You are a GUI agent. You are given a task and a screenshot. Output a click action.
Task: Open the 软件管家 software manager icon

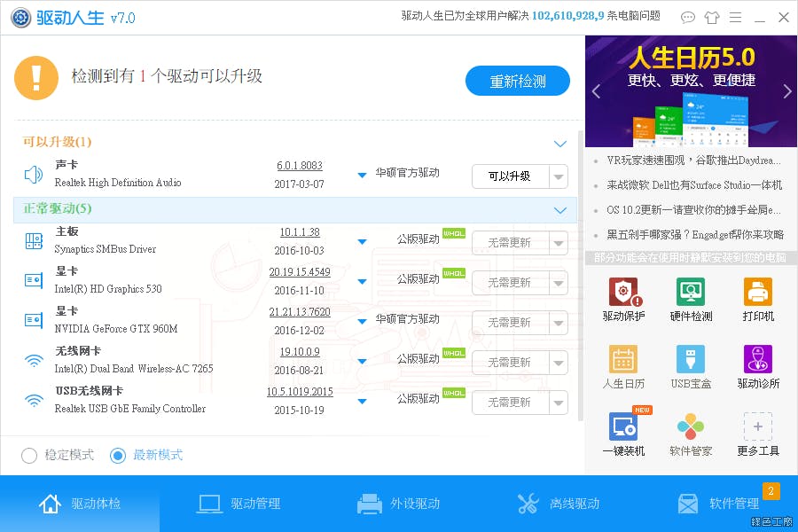pyautogui.click(x=691, y=433)
